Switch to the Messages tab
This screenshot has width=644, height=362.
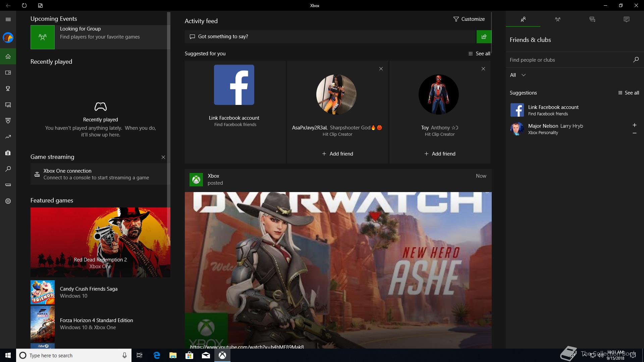(x=592, y=19)
